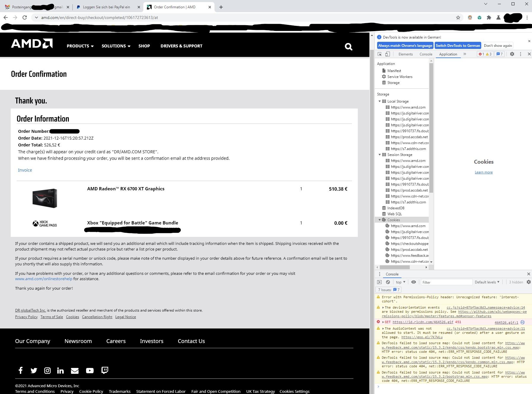The width and height of the screenshot is (532, 394).
Task: Open the Cancellation Right link
Action: coord(97,317)
